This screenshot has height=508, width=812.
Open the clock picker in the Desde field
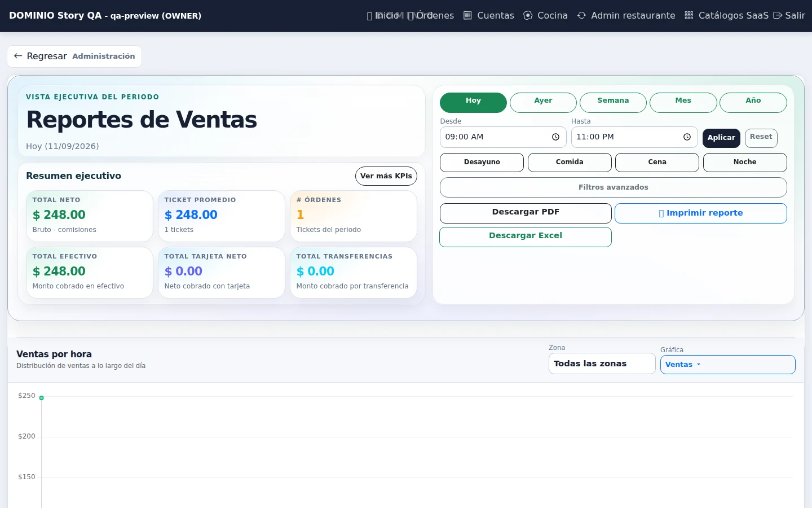point(555,137)
